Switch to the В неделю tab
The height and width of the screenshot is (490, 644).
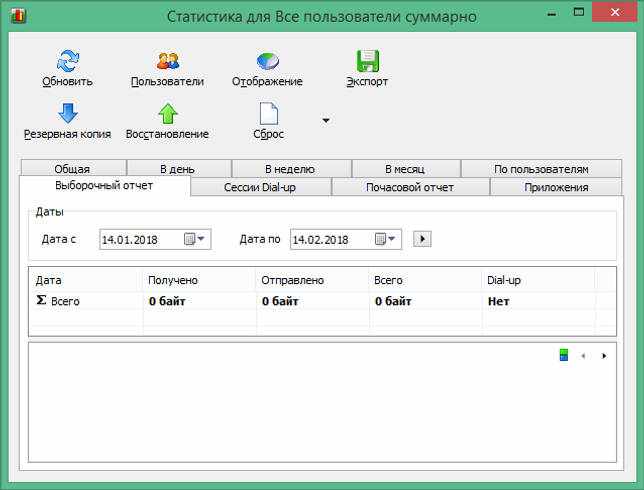coord(291,168)
